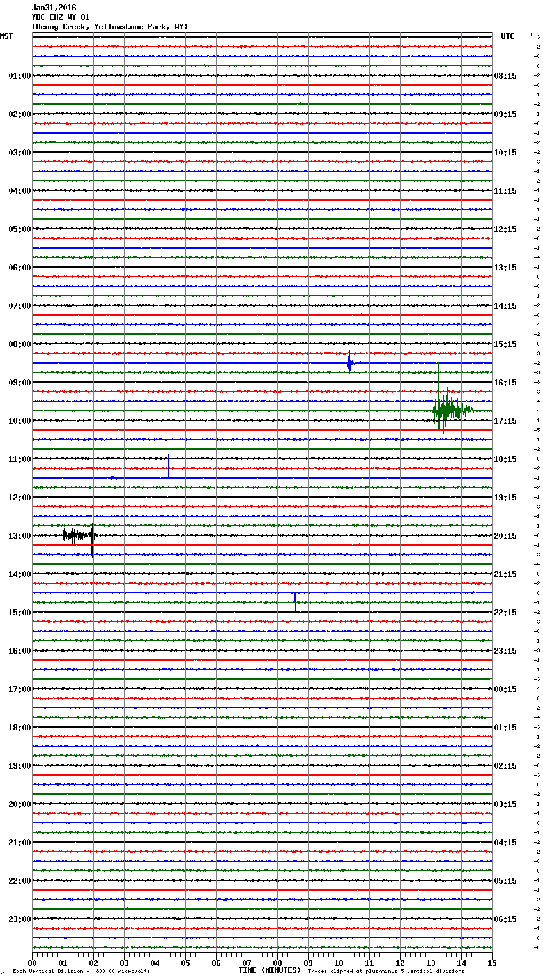Click the small spike between 14:00 and 15:00 MST

[295, 602]
